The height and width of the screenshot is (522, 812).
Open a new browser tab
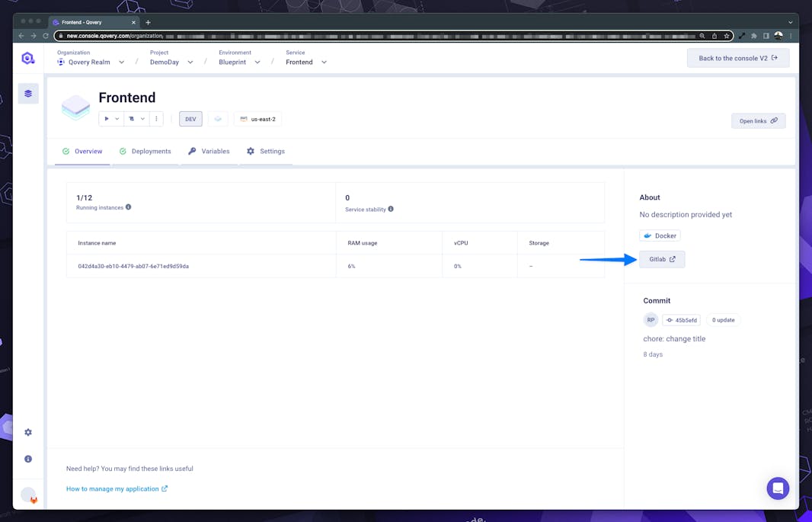(148, 22)
